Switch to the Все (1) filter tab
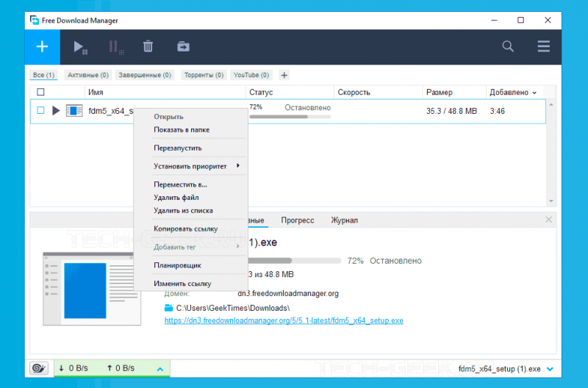The height and width of the screenshot is (388, 588). (43, 75)
